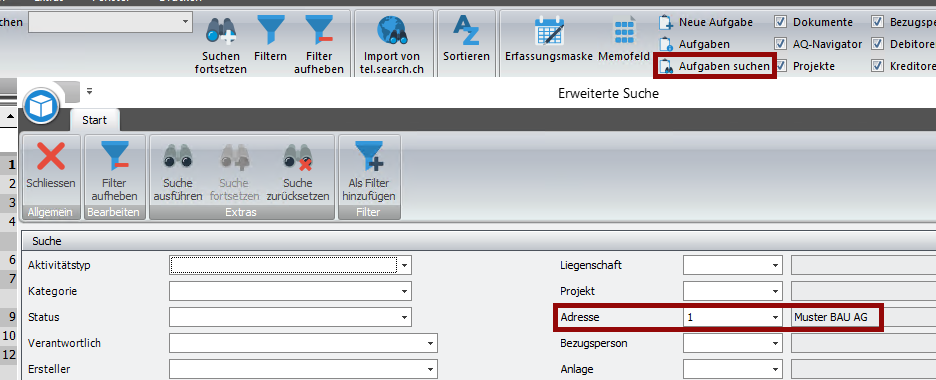Expand Ersteller dropdown
Viewport: 936px width, 380px height.
click(x=430, y=369)
